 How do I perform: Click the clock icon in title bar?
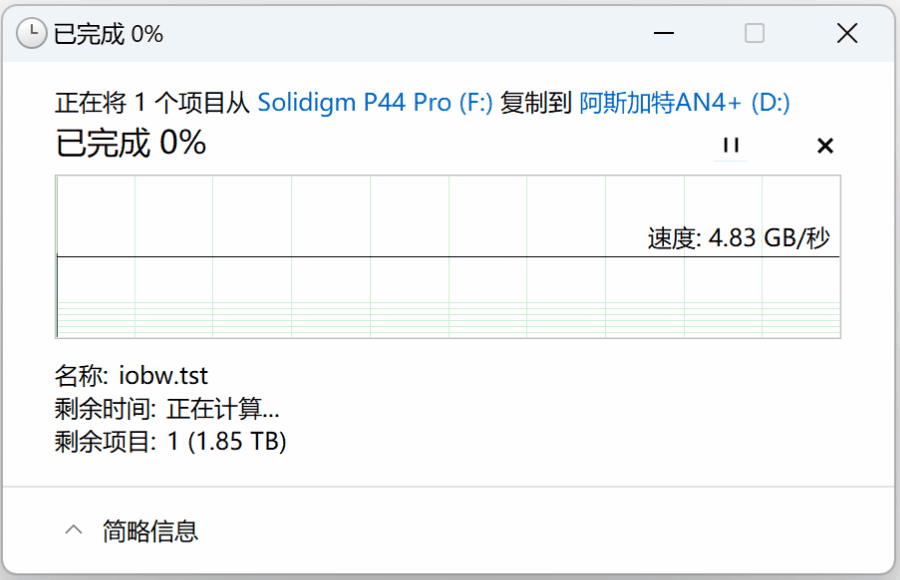(x=32, y=34)
